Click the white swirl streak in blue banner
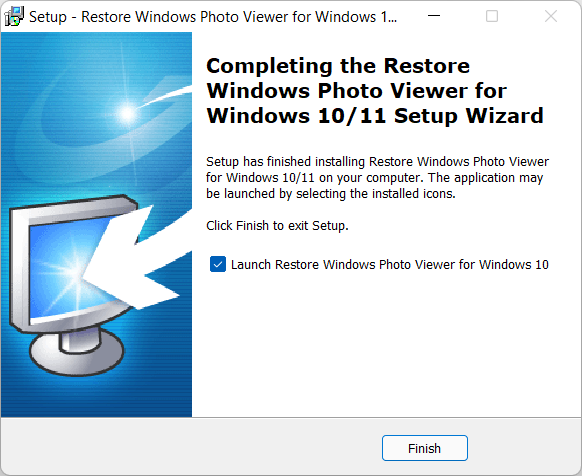This screenshot has width=582, height=476. [167, 95]
